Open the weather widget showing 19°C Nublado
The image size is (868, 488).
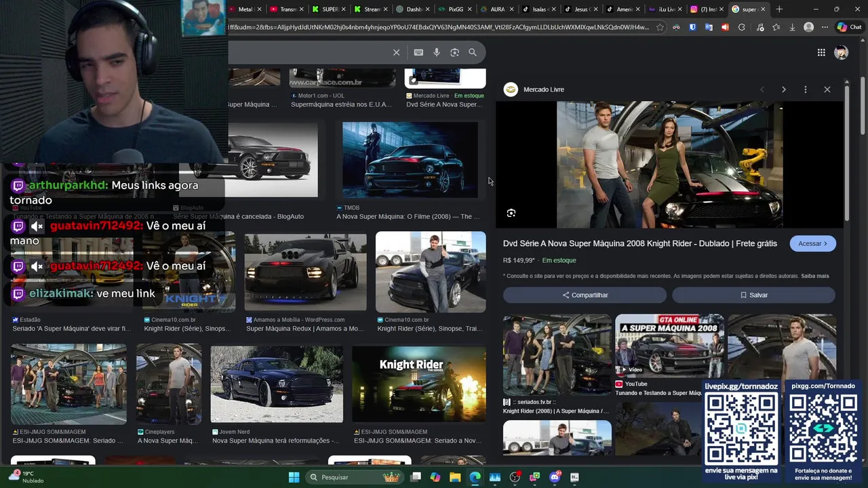tap(26, 477)
